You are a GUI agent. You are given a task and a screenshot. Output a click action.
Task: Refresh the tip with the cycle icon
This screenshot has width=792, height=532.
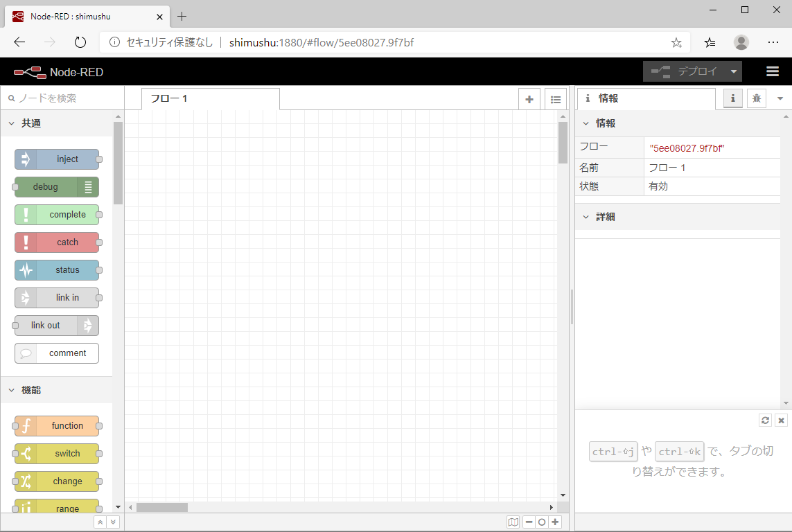pos(765,420)
